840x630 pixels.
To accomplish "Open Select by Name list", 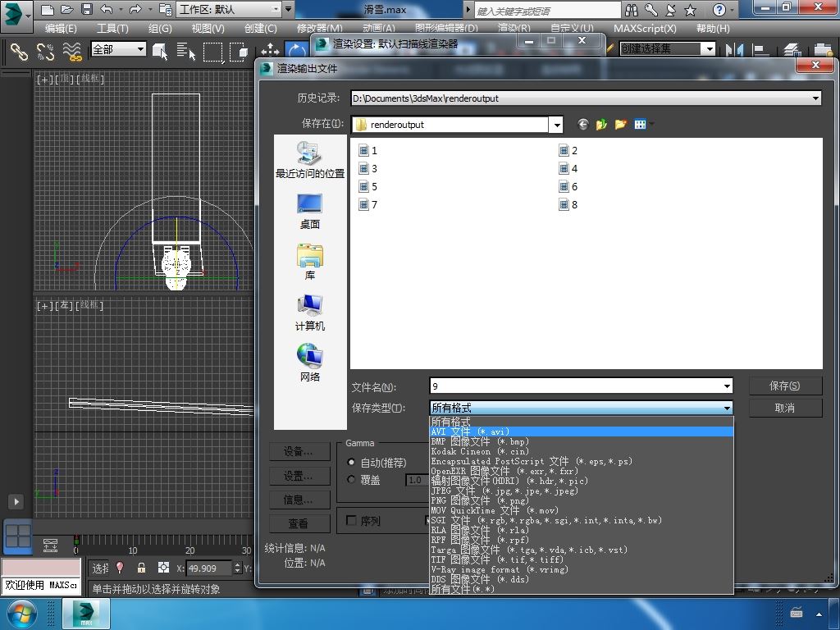I will click(x=186, y=52).
